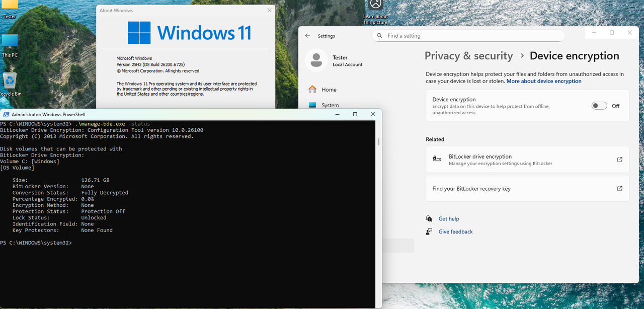The image size is (644, 309).
Task: Click 'Volume C: [Windows]' line in PowerShell
Action: 30,162
